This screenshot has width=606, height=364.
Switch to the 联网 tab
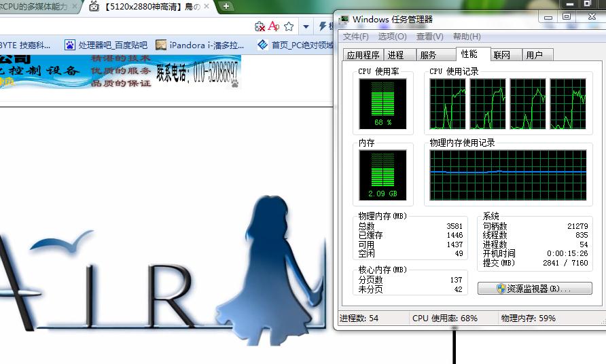pyautogui.click(x=506, y=55)
